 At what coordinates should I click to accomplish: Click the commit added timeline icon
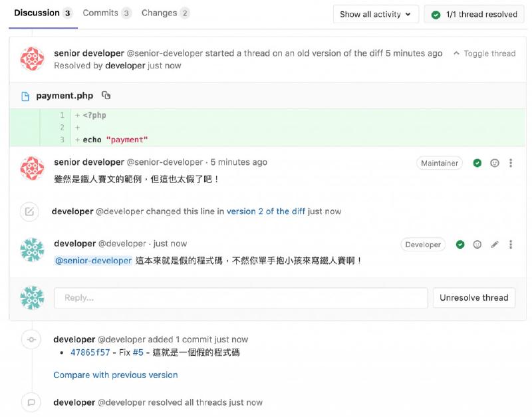[x=31, y=340]
